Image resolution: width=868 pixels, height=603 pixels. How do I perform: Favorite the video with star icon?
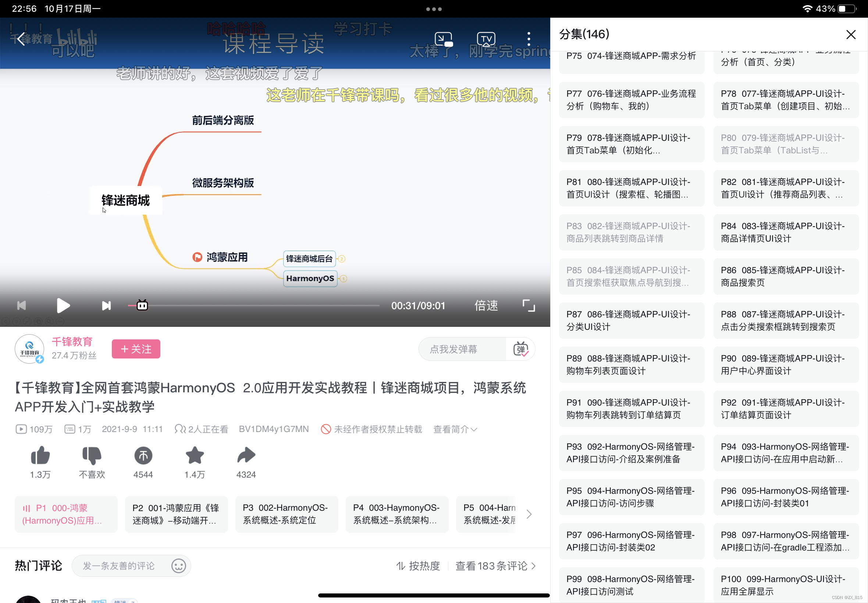(x=195, y=455)
